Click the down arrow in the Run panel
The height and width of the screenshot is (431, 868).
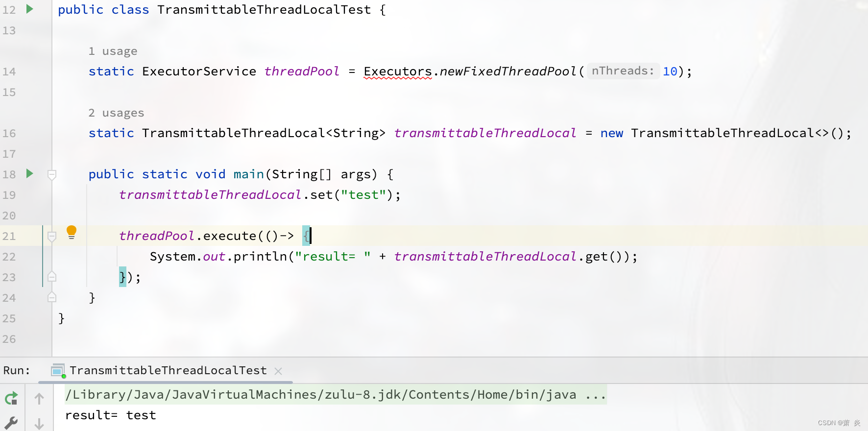click(39, 424)
